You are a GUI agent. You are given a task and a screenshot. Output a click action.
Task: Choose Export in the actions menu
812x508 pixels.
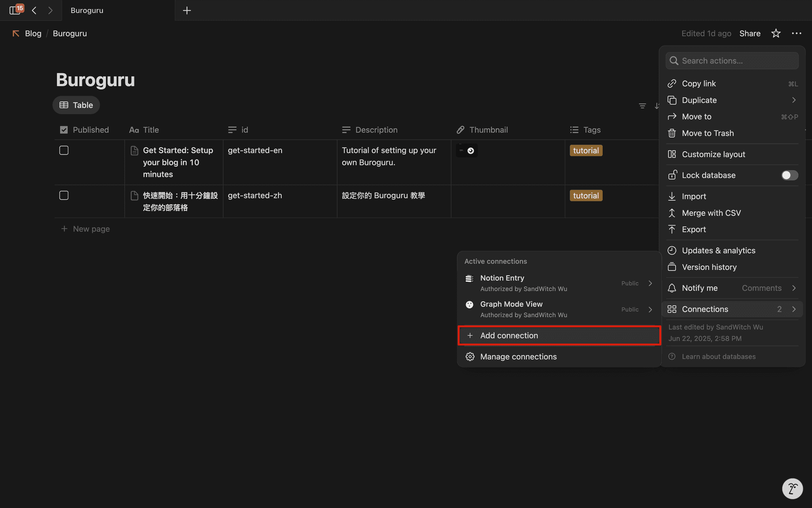click(694, 229)
